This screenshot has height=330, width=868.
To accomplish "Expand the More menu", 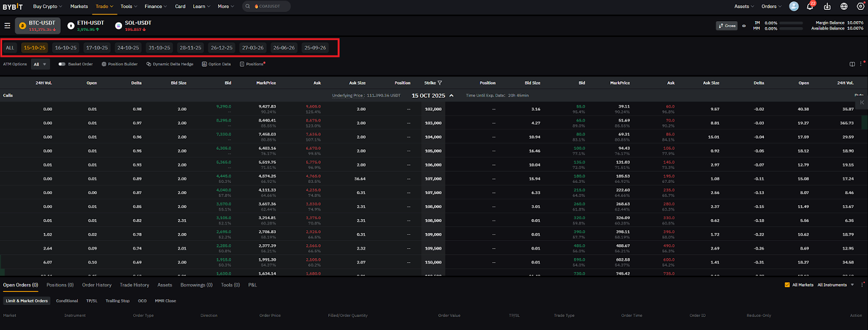I will [x=226, y=7].
